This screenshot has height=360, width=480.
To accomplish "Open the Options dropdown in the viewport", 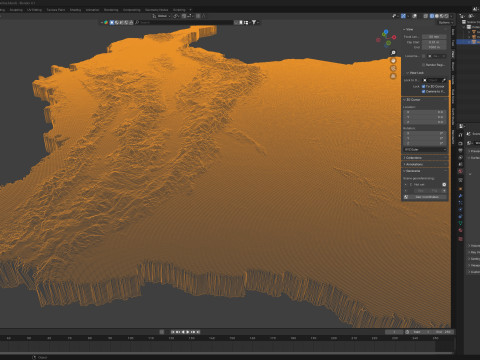I will pos(446,22).
